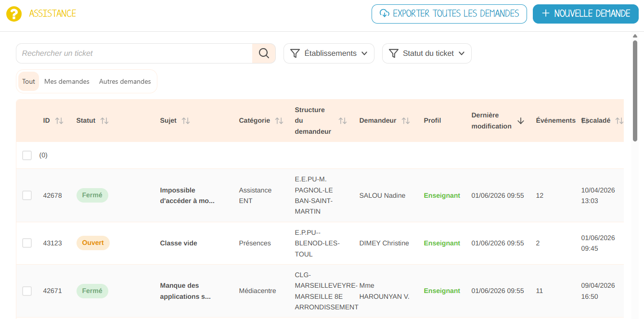The image size is (644, 319).
Task: Sort tickets by ID column arrows
Action: coord(59,121)
